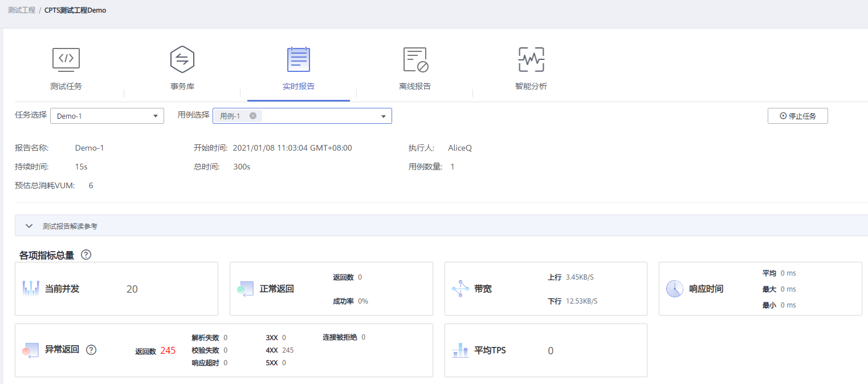Image resolution: width=868 pixels, height=384 pixels.
Task: Select the 实时报告 notepad icon
Action: click(x=299, y=59)
